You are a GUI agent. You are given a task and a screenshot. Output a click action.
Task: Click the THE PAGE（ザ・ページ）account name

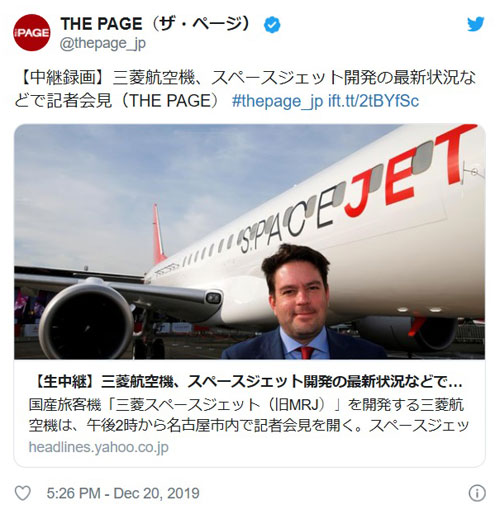coord(155,24)
